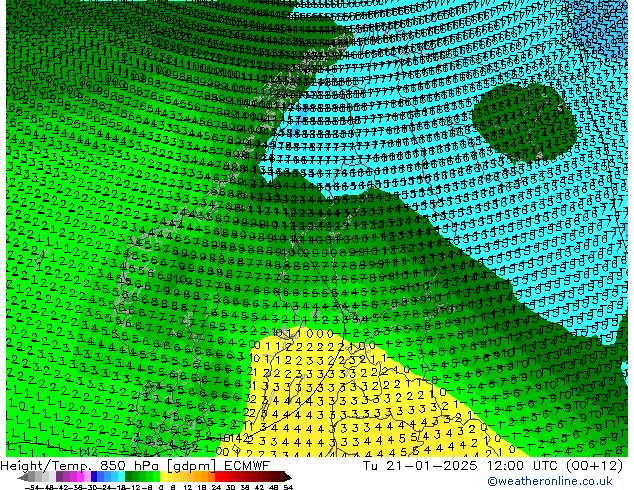Pick the darkest green swatch above the -12 label
The height and width of the screenshot is (490, 634).
pos(128,477)
